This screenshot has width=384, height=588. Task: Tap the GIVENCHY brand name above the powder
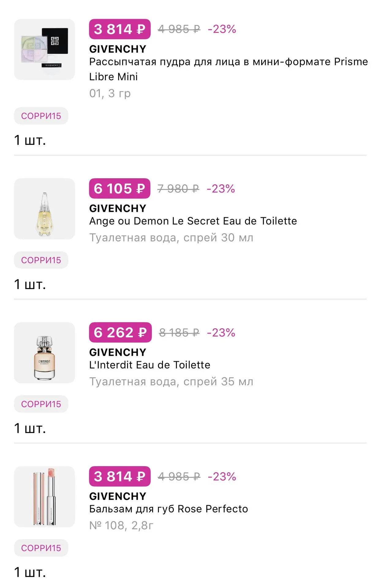coord(118,49)
